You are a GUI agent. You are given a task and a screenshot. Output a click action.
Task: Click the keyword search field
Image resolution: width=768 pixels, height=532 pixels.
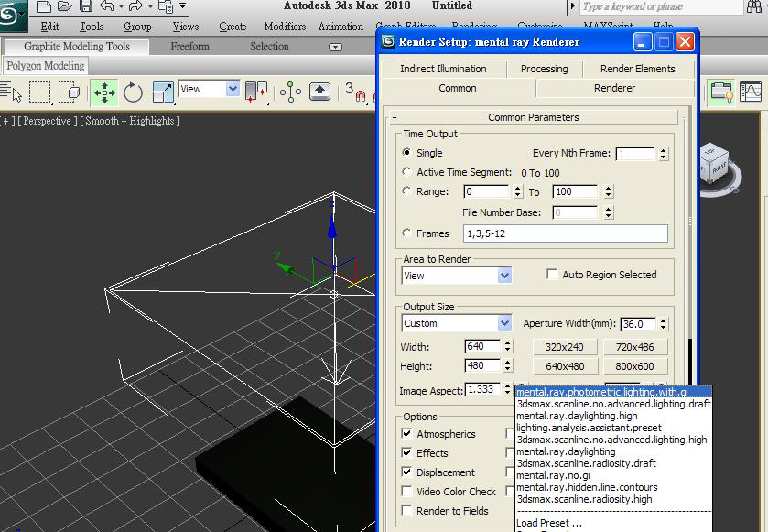coord(660,6)
